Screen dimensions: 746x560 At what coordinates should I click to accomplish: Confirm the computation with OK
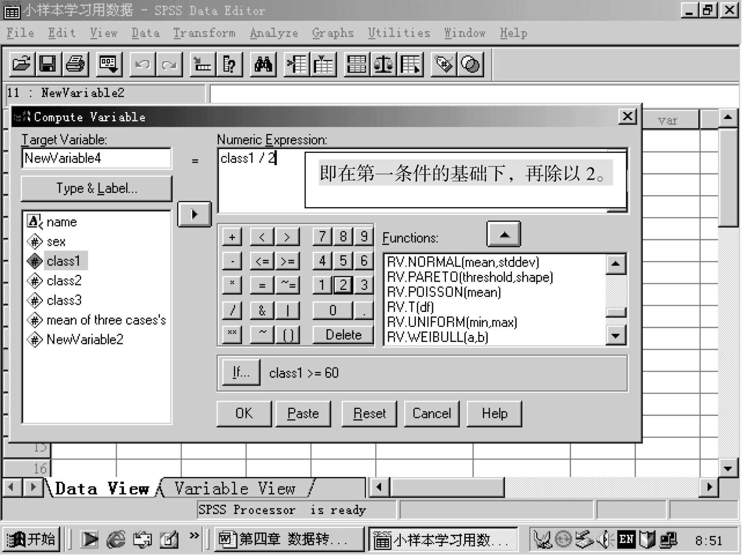[244, 414]
